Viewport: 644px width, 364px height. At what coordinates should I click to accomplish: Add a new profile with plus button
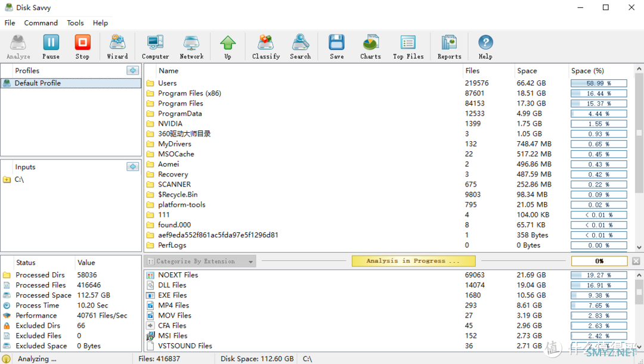[x=132, y=70]
